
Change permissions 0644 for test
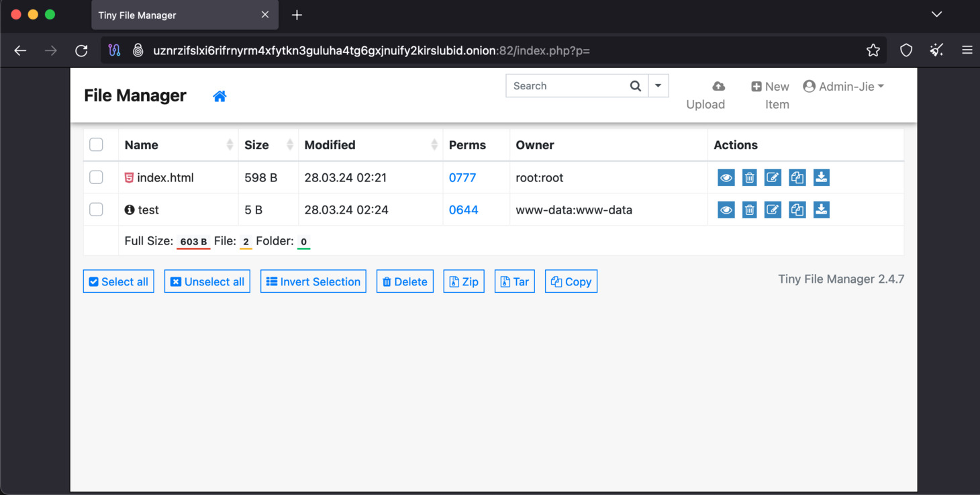pos(463,210)
